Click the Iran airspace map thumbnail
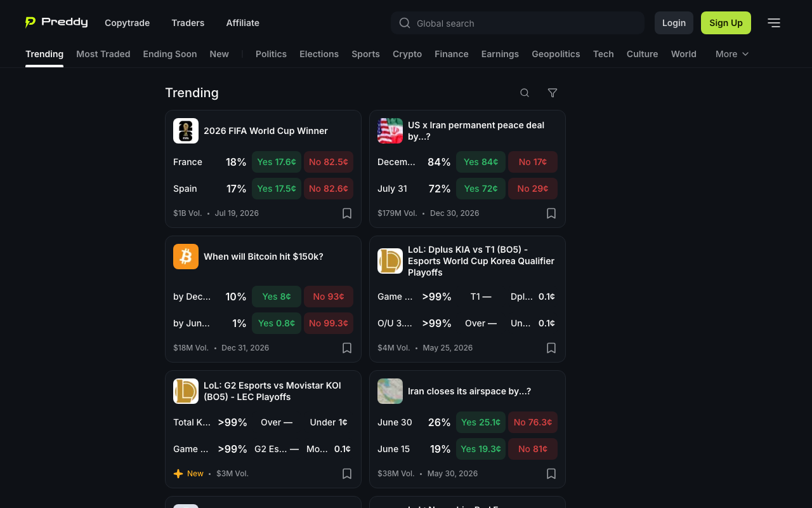The width and height of the screenshot is (812, 508). (390, 391)
